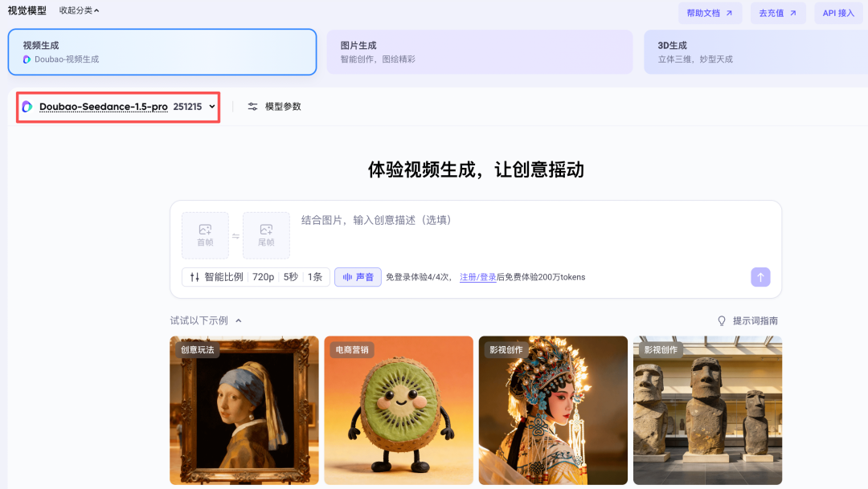Viewport: 868px width, 489px height.
Task: Click the API 接入 button
Action: tap(838, 14)
